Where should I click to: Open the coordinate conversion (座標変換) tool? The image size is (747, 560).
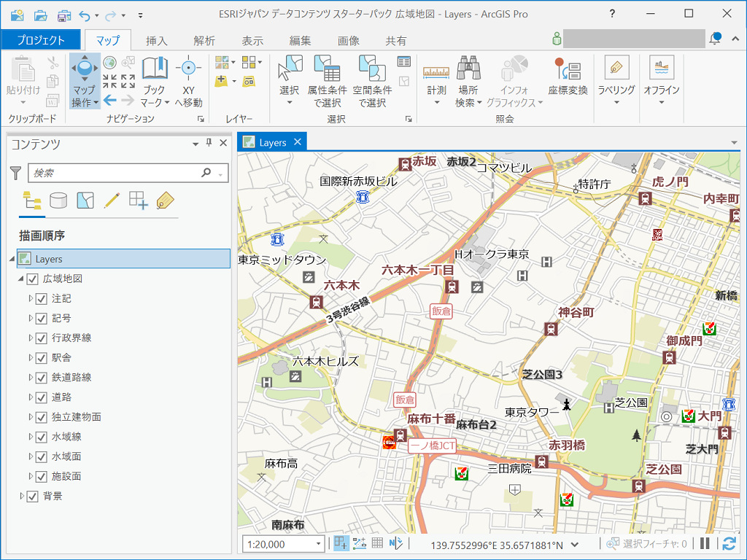568,71
